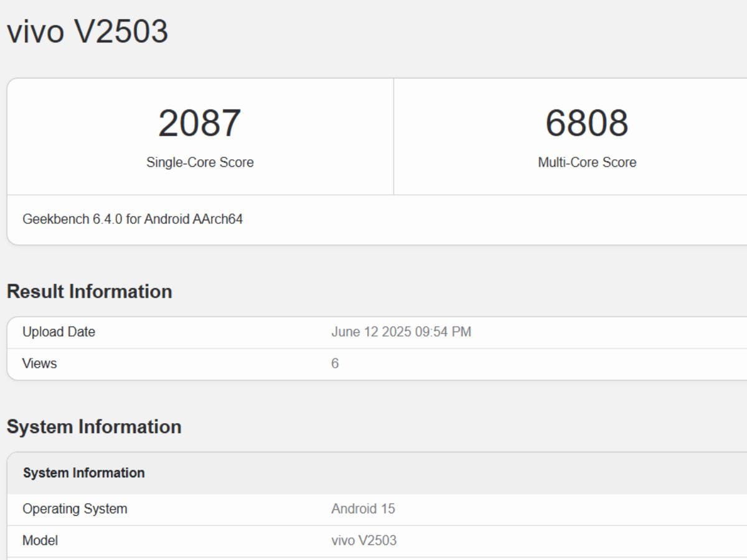Click the Operating System row label

75,509
